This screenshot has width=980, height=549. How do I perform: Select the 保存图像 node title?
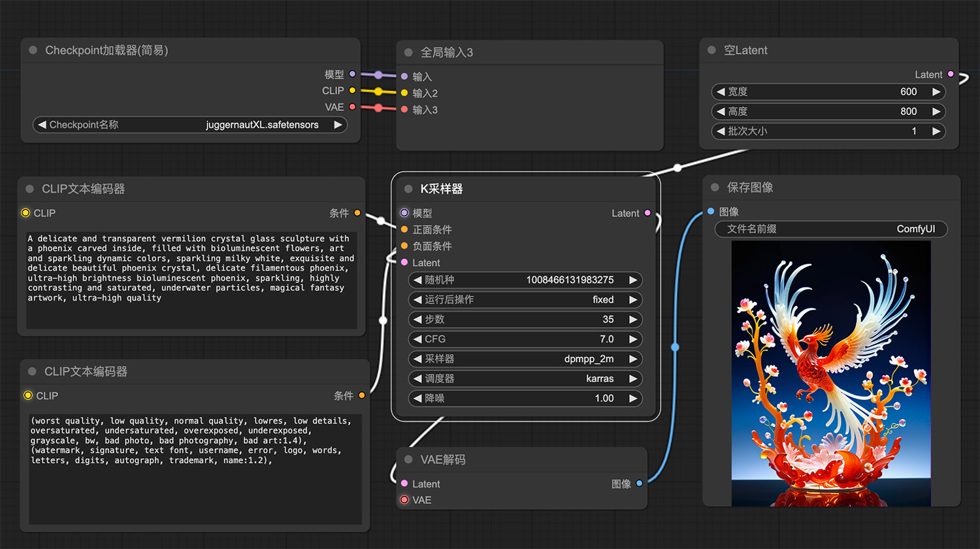pos(750,188)
